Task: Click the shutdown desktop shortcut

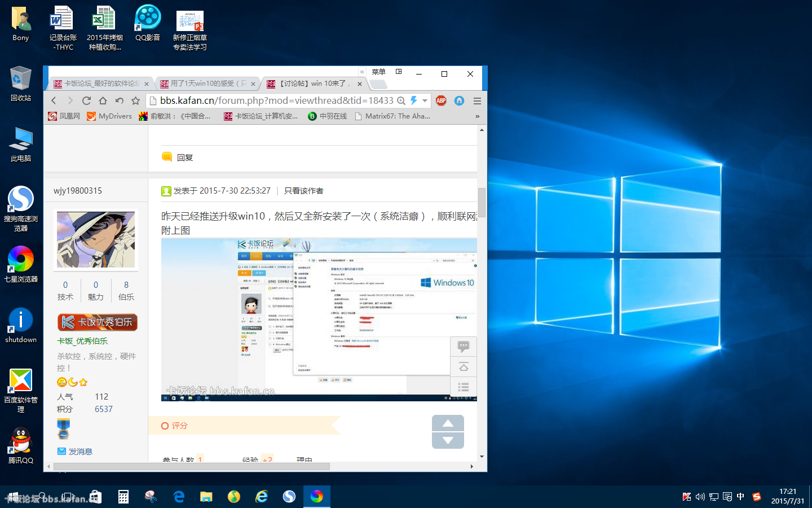Action: [x=21, y=326]
